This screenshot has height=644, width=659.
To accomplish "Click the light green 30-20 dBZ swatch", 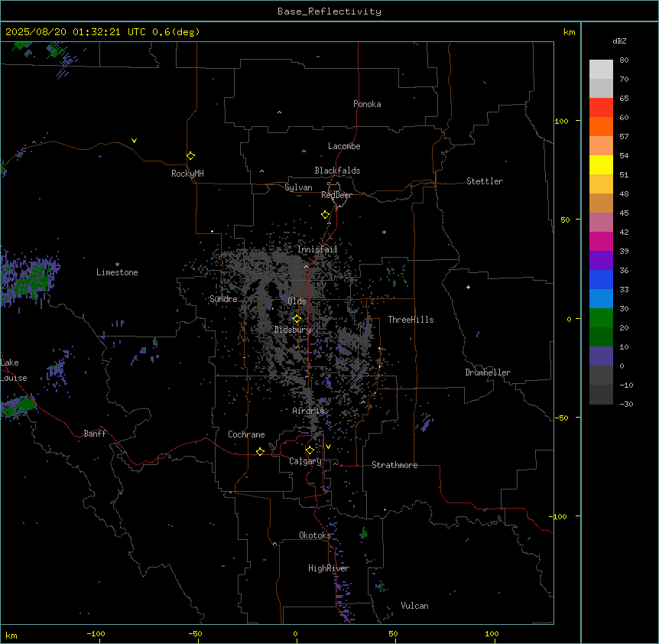I will 601,318.
